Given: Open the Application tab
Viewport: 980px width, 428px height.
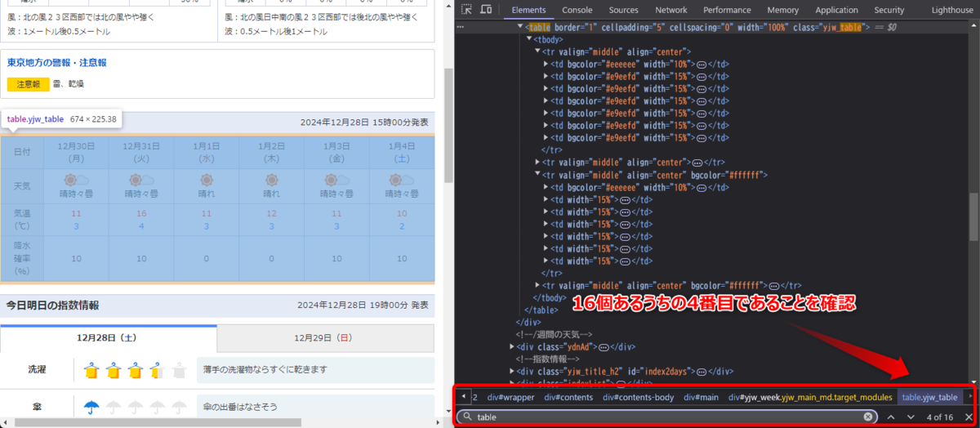Looking at the screenshot, I should click(x=836, y=10).
